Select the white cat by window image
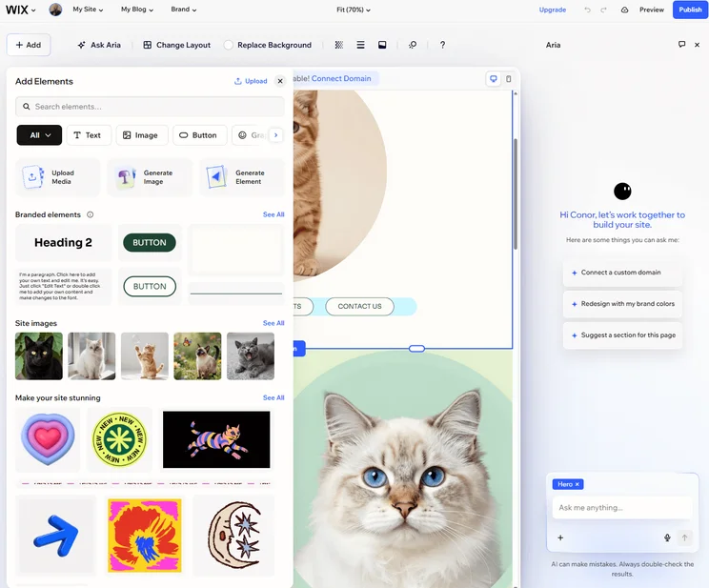The width and height of the screenshot is (709, 588). pyautogui.click(x=91, y=356)
